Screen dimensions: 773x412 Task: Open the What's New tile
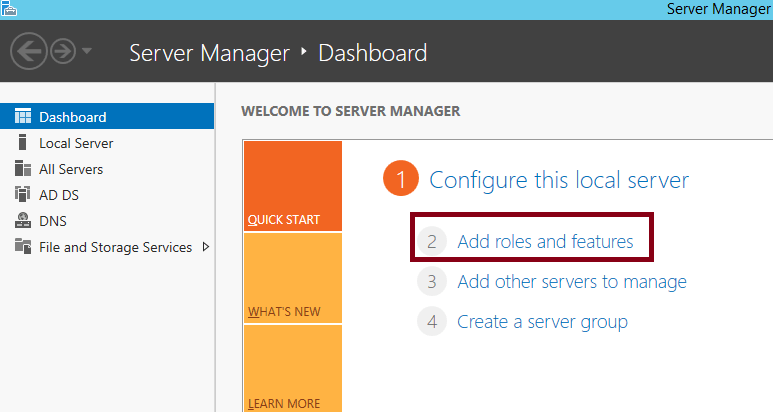[292, 278]
